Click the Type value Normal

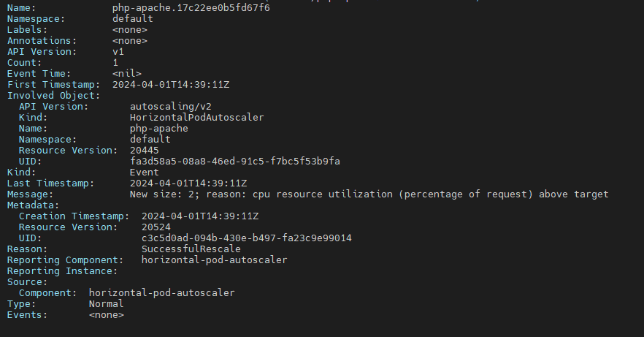click(x=107, y=303)
